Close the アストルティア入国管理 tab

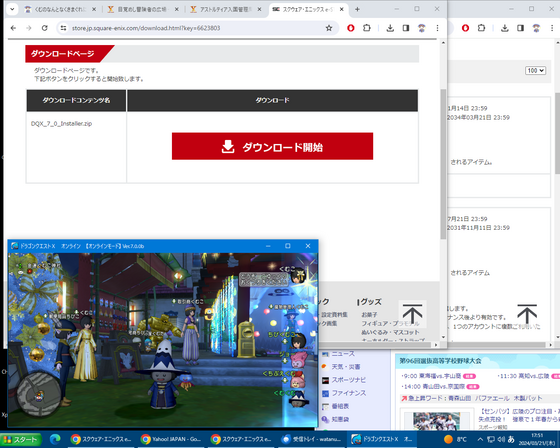[x=259, y=10]
